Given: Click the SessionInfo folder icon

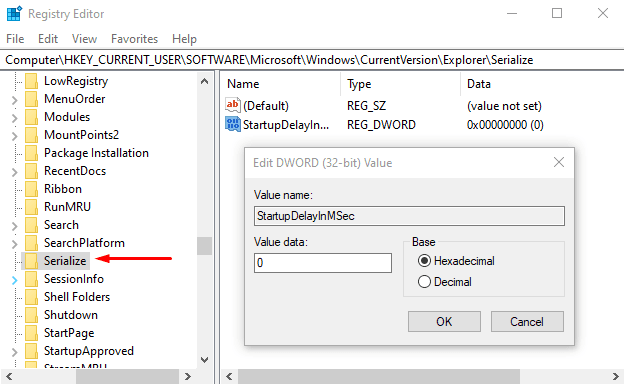Looking at the screenshot, I should pos(31,279).
